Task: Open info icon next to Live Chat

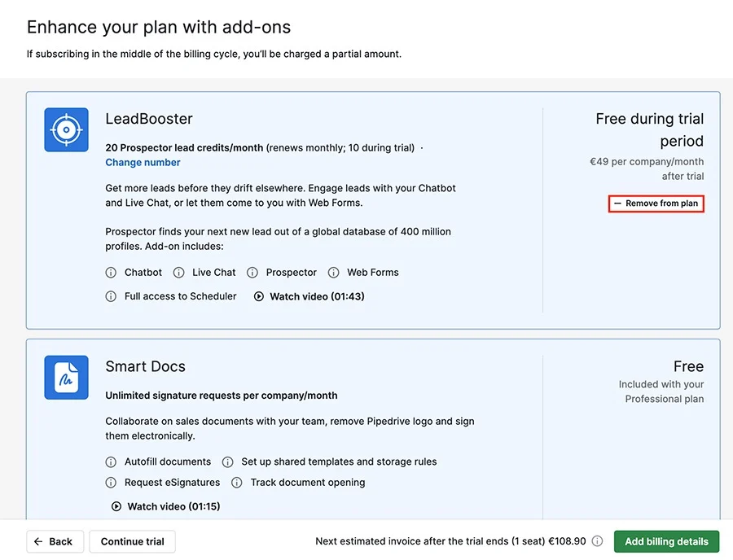Action: [x=178, y=273]
